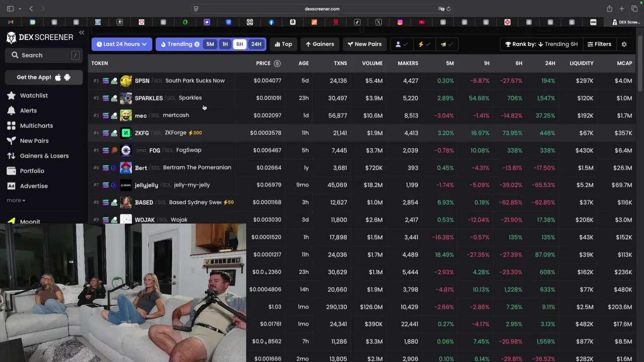The height and width of the screenshot is (362, 644).
Task: Click the FOG token logo
Action: tap(126, 150)
